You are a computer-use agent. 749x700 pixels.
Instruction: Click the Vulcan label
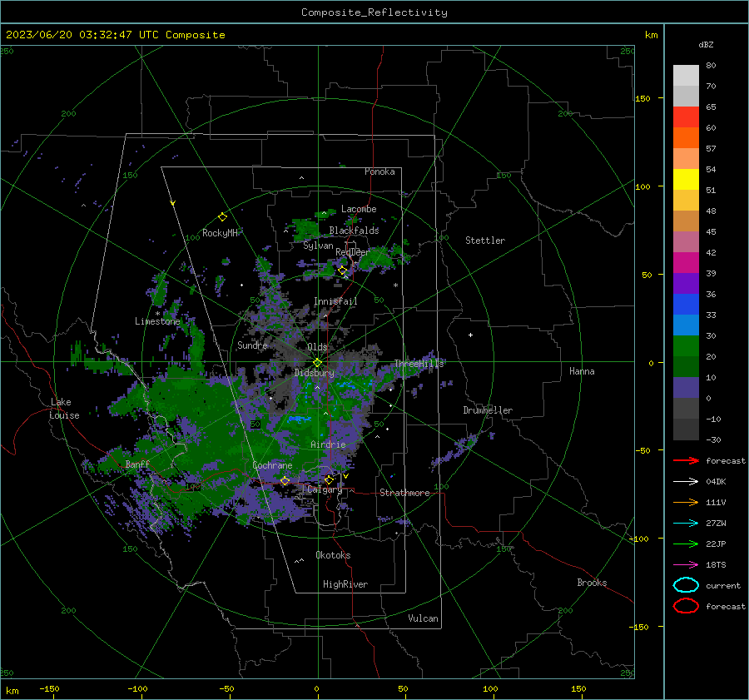pyautogui.click(x=424, y=618)
